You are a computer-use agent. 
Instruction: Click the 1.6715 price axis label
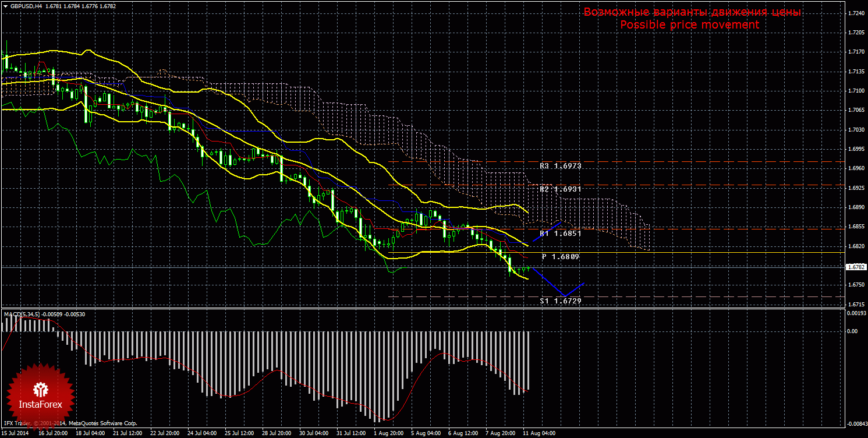pyautogui.click(x=855, y=304)
